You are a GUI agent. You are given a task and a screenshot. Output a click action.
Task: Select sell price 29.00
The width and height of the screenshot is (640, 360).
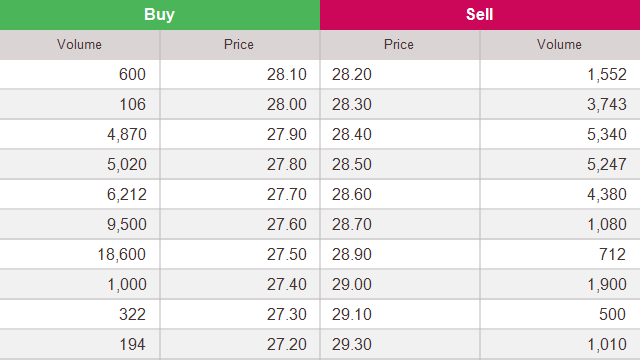352,284
